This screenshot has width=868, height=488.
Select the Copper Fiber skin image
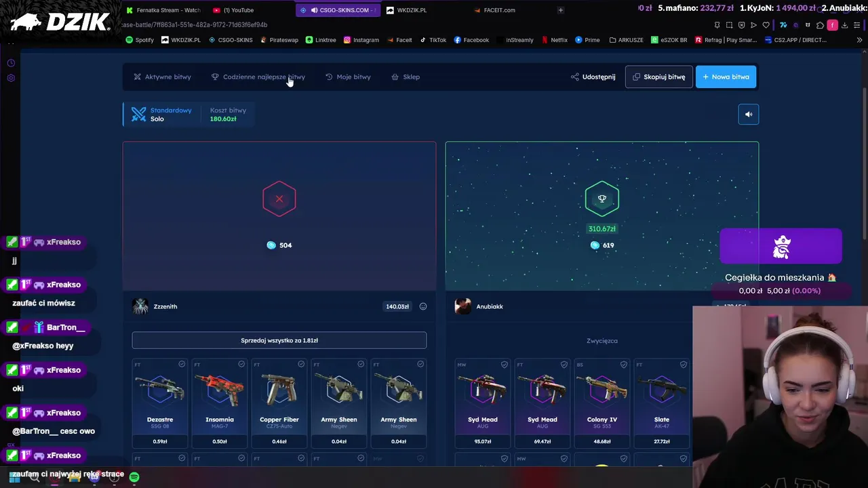279,390
